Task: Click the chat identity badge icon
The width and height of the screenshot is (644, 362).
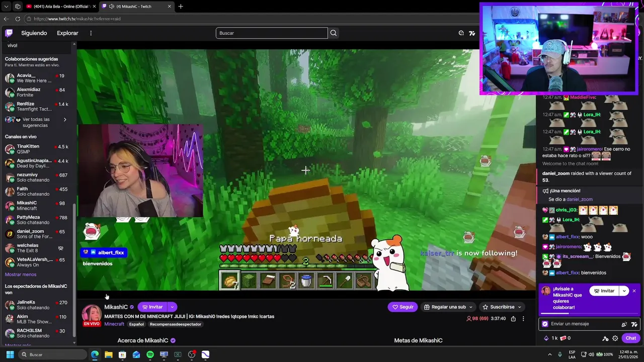Action: point(545,324)
